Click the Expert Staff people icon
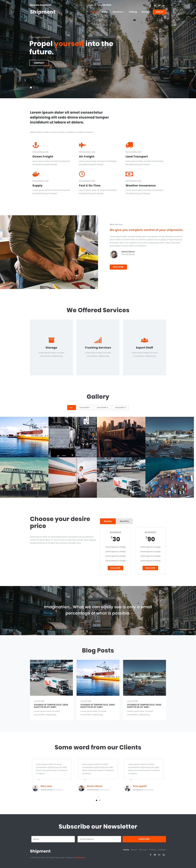This screenshot has height=868, width=196. (x=145, y=340)
